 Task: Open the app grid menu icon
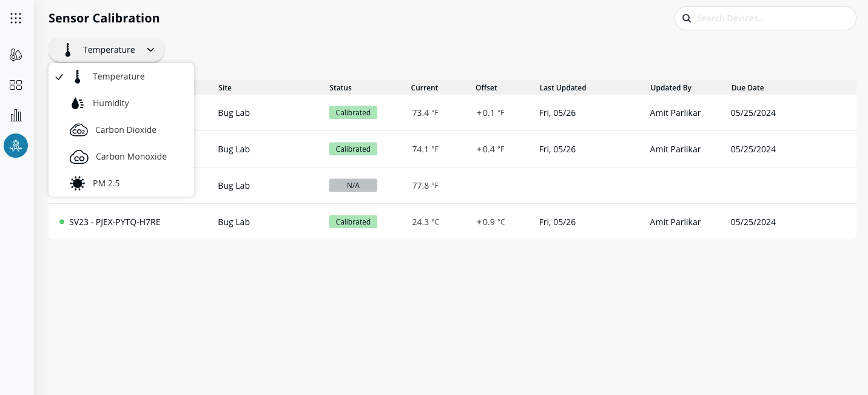click(x=16, y=18)
